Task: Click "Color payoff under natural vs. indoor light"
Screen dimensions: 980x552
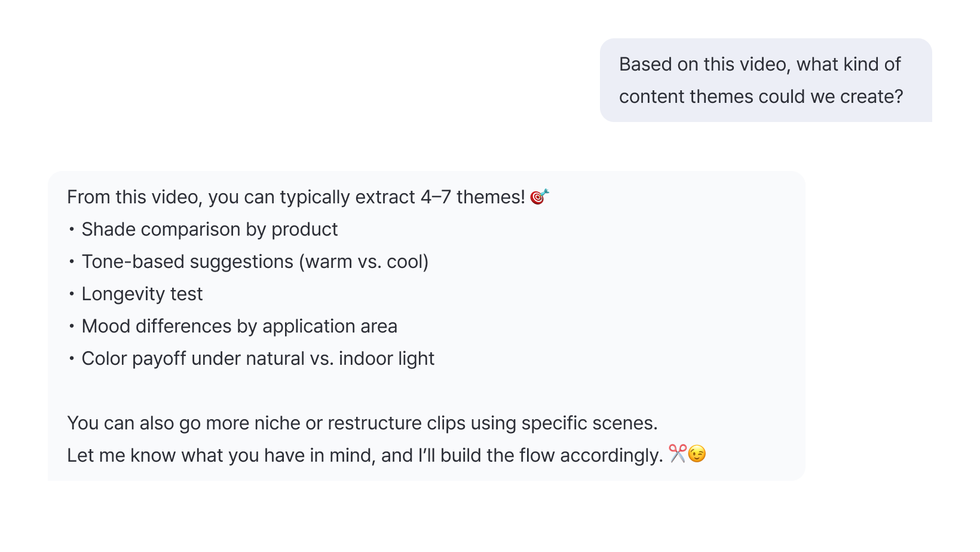Action: (258, 359)
